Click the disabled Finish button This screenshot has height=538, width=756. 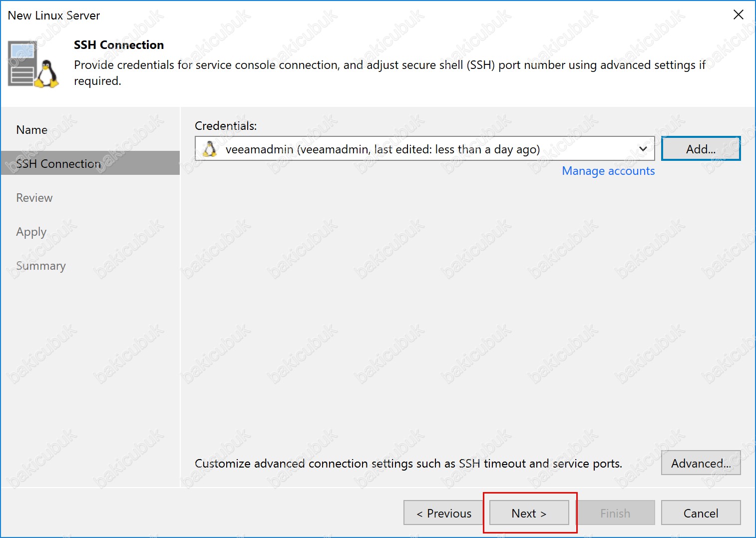point(615,513)
